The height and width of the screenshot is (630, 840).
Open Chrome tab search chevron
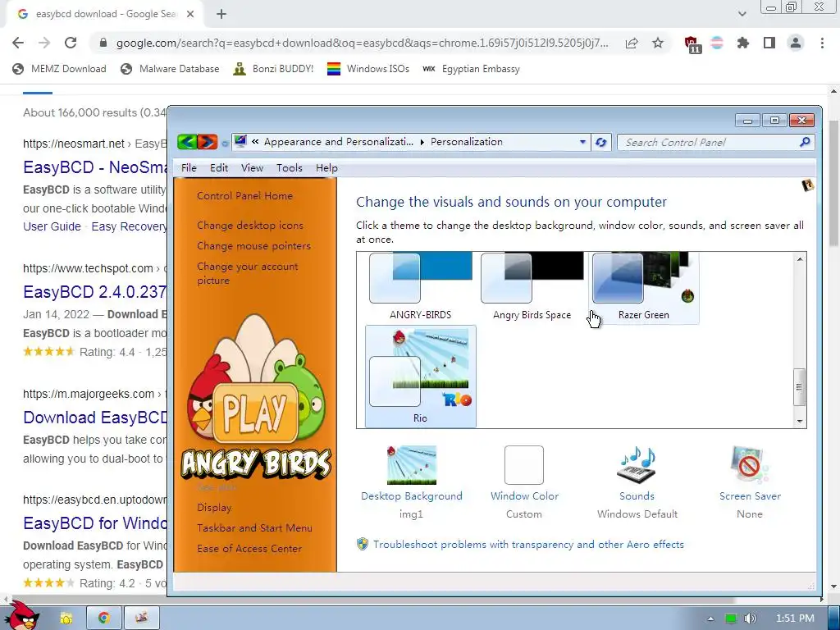(x=742, y=14)
